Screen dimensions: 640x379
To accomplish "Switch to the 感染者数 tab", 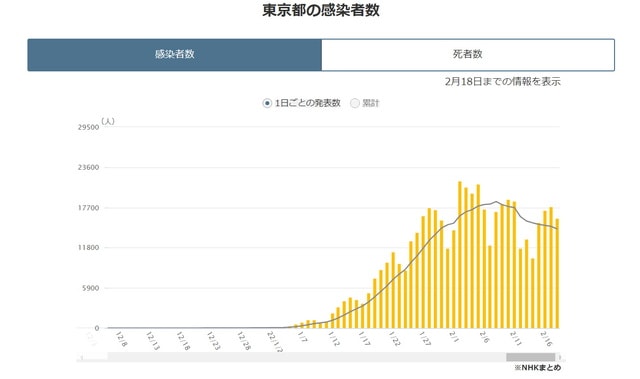I will pyautogui.click(x=175, y=55).
